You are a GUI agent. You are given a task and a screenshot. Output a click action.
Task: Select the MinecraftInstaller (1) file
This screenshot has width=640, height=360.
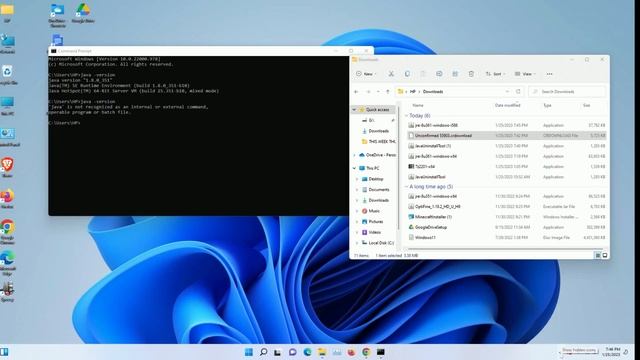coord(507,217)
